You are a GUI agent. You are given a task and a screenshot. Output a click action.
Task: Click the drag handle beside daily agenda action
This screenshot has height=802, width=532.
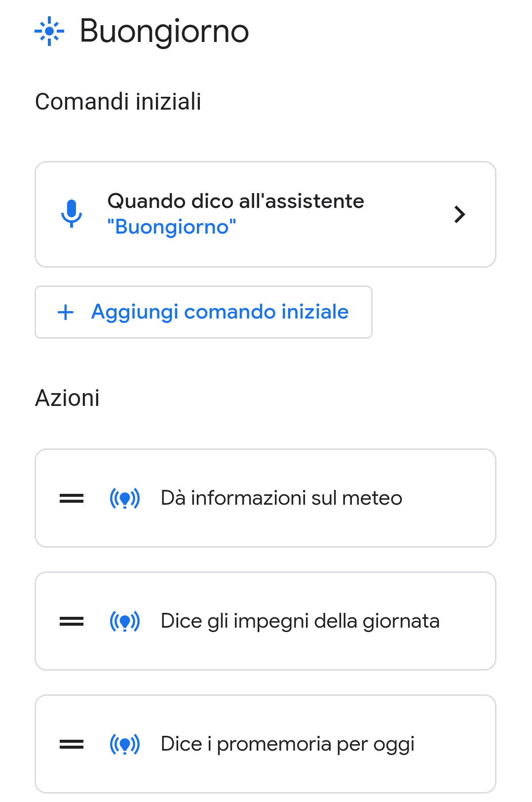[x=71, y=621]
